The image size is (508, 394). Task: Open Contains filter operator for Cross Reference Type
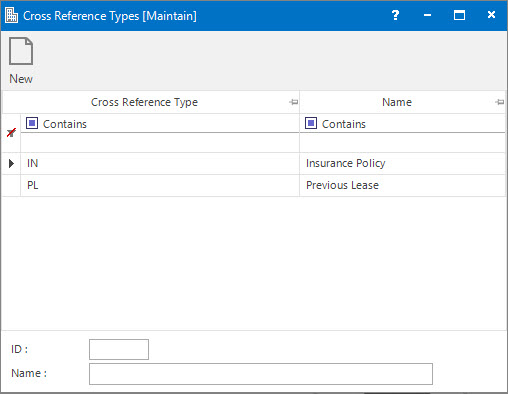click(x=32, y=123)
